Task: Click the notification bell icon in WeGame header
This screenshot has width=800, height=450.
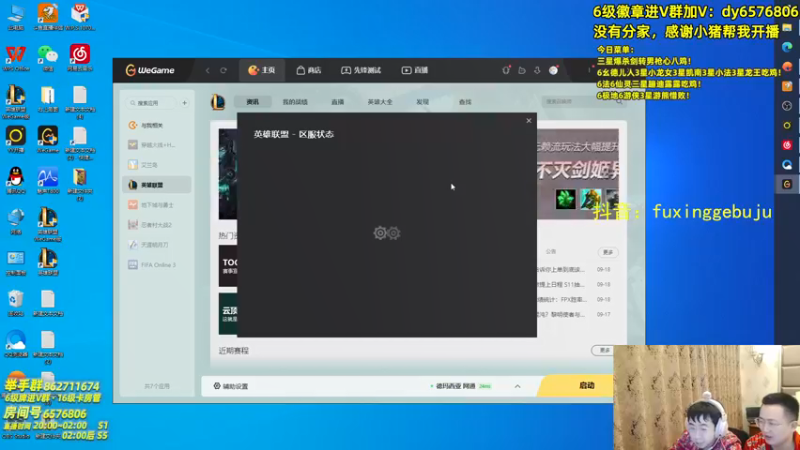Action: [506, 70]
